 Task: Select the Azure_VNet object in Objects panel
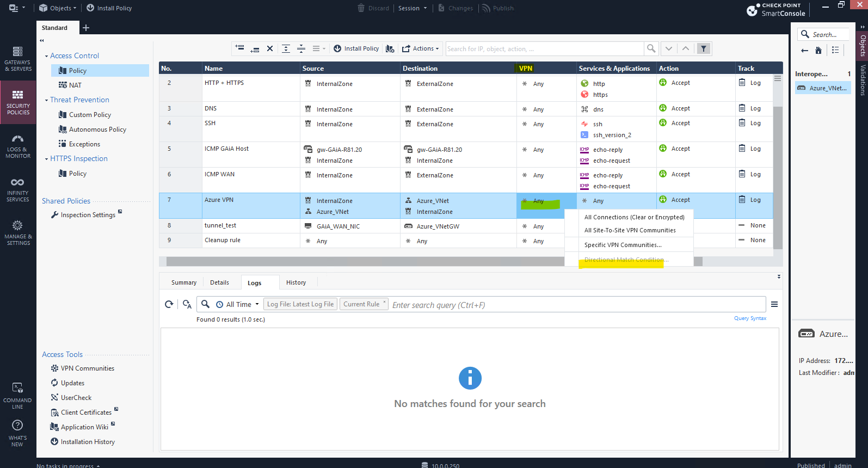pos(823,88)
